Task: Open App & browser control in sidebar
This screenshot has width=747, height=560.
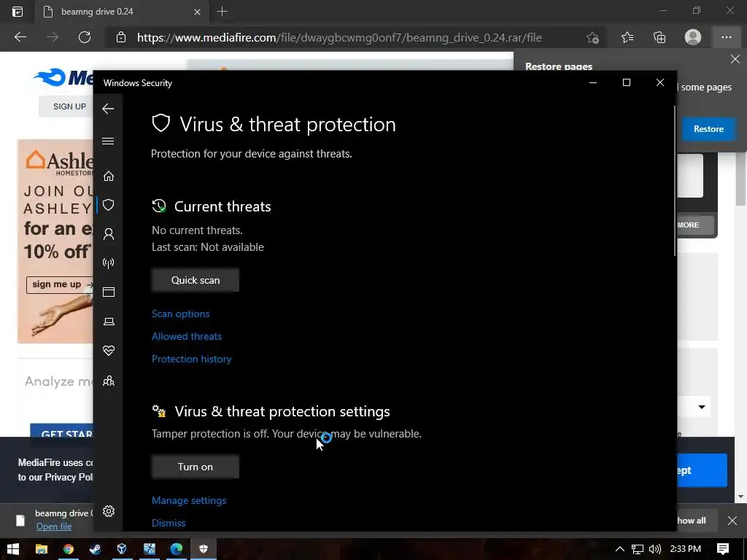Action: pyautogui.click(x=109, y=292)
